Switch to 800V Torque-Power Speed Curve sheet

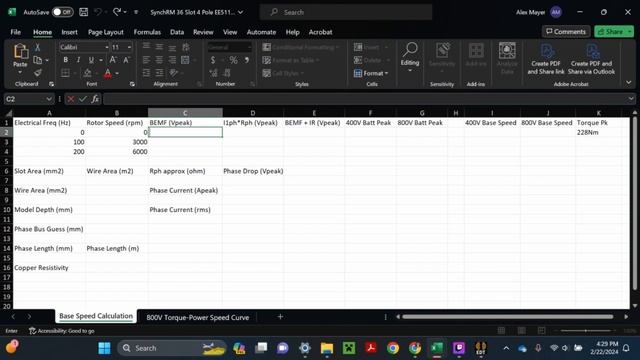click(x=198, y=317)
